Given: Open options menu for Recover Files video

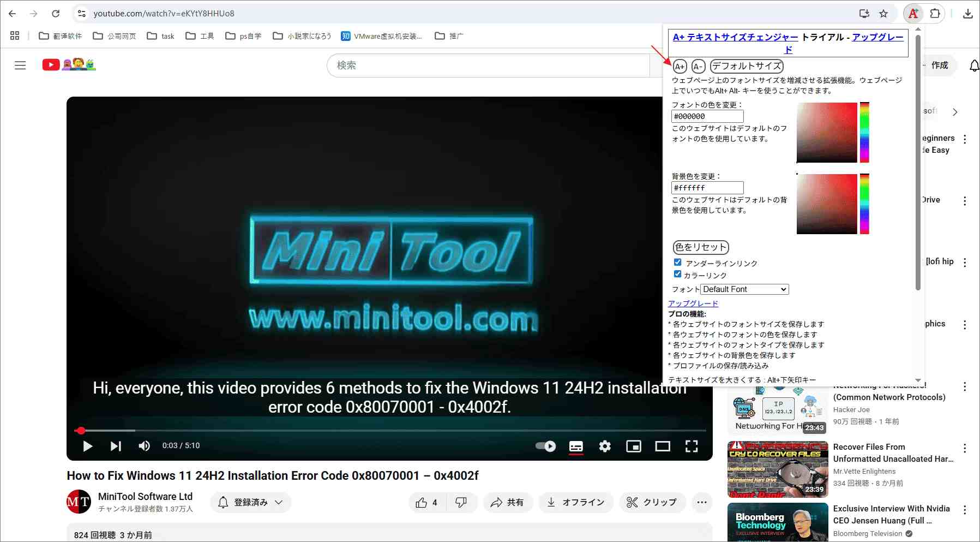Looking at the screenshot, I should pyautogui.click(x=965, y=448).
